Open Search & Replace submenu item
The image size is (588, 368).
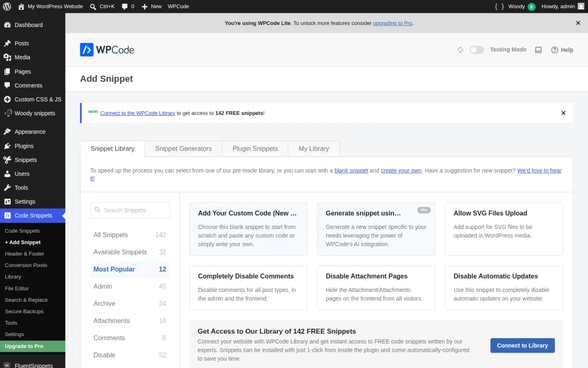coord(26,300)
